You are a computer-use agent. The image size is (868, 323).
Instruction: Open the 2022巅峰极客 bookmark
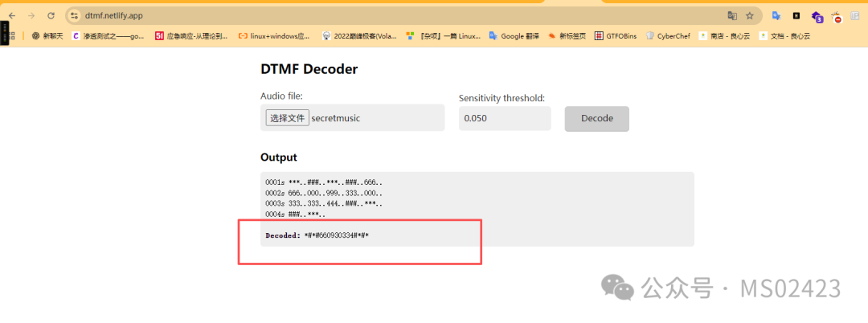pyautogui.click(x=359, y=36)
